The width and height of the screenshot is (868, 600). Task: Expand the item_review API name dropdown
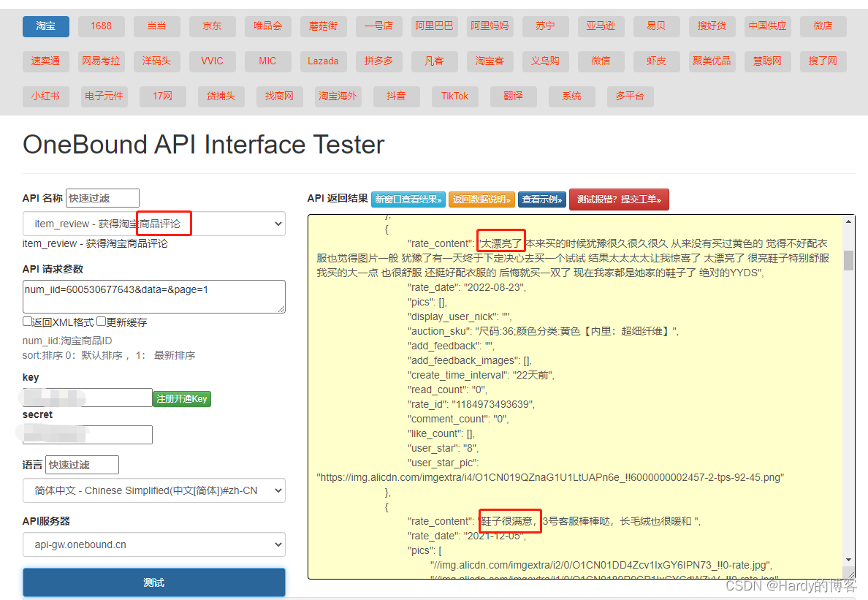click(x=154, y=224)
